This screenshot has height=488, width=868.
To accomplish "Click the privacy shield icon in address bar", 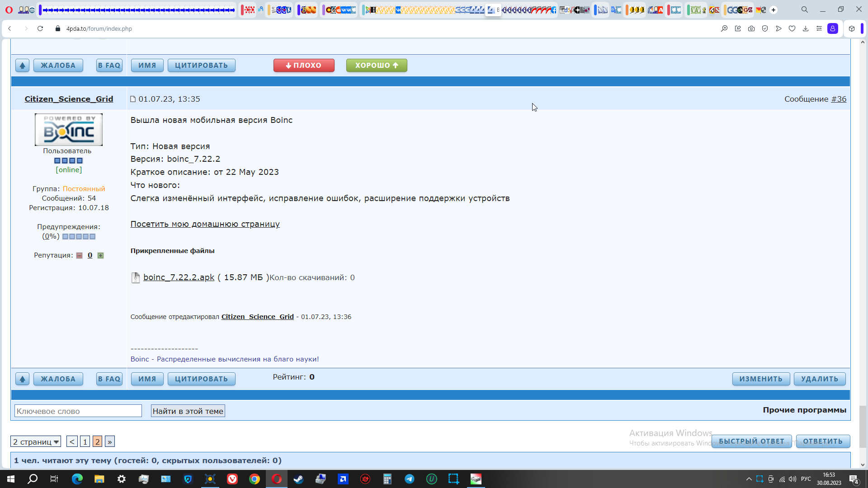I will [x=765, y=28].
